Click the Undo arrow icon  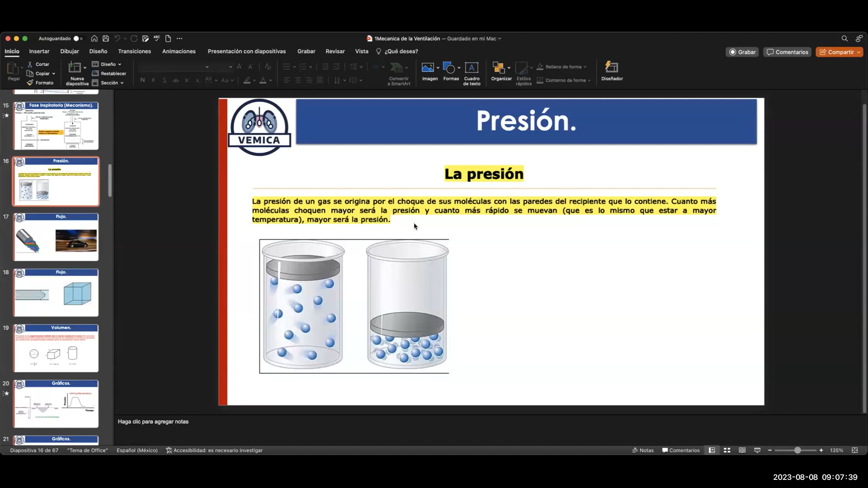(x=117, y=38)
